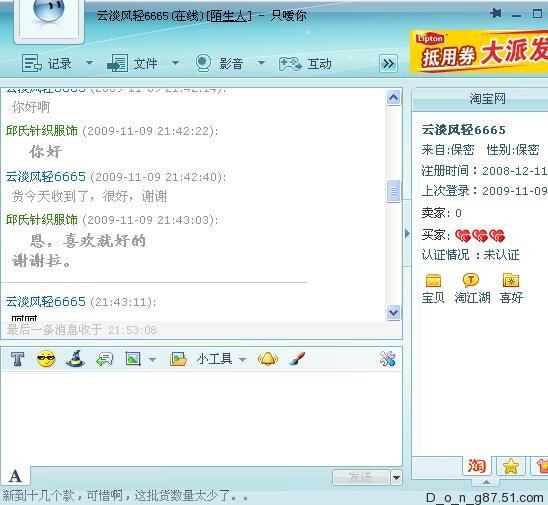Click the 云淡风轻6665 profile name in side panel
The height and width of the screenshot is (505, 548).
463,130
